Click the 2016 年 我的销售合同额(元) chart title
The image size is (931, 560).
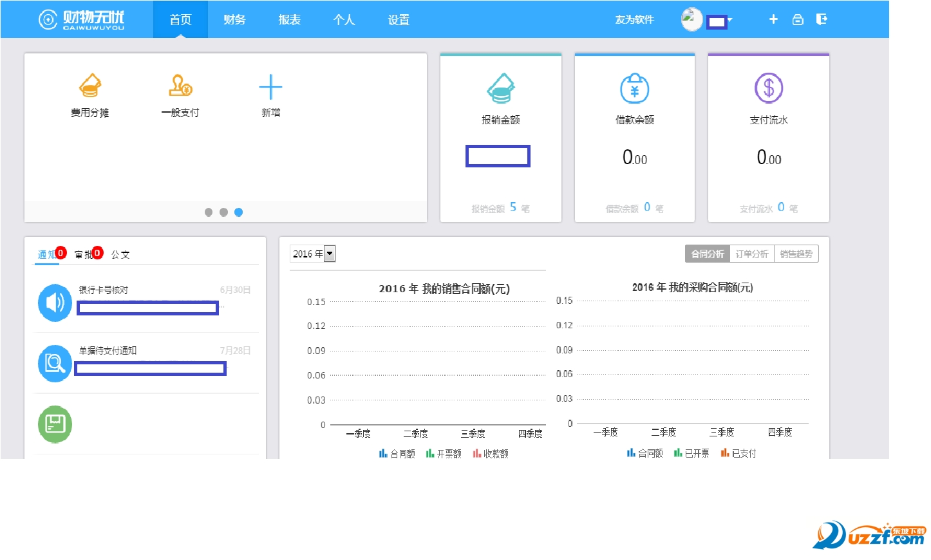coord(444,289)
